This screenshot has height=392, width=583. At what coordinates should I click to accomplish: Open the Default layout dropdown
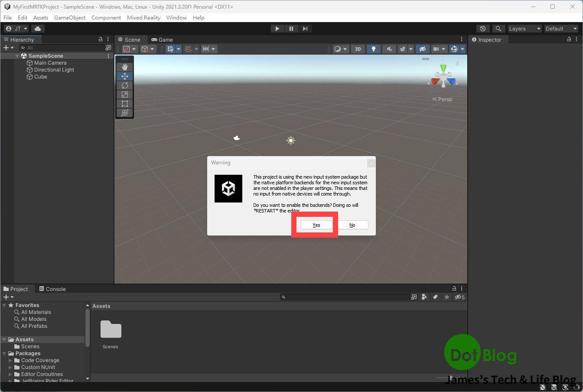click(560, 28)
